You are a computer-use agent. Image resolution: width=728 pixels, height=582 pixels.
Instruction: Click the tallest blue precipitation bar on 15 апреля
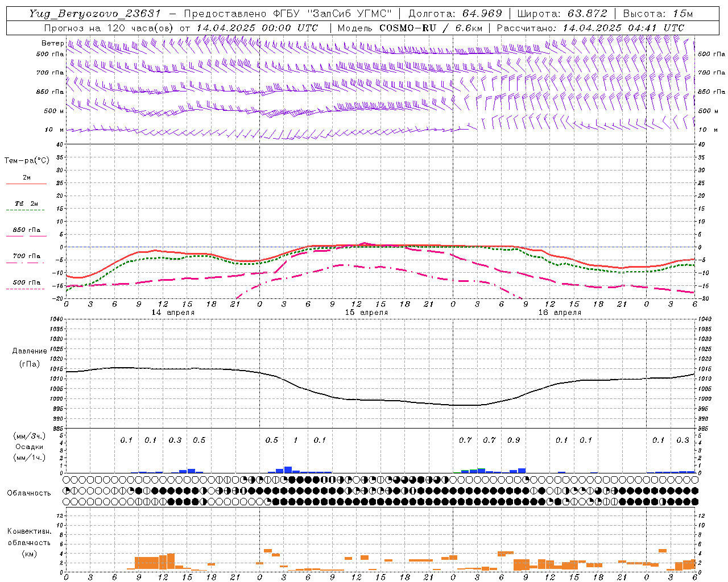[288, 470]
